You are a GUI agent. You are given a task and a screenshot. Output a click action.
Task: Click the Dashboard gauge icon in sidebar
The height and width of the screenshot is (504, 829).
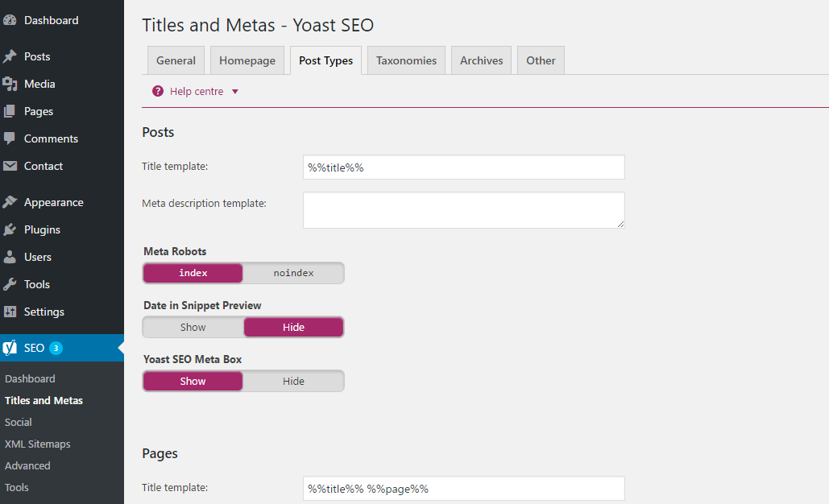(x=10, y=21)
